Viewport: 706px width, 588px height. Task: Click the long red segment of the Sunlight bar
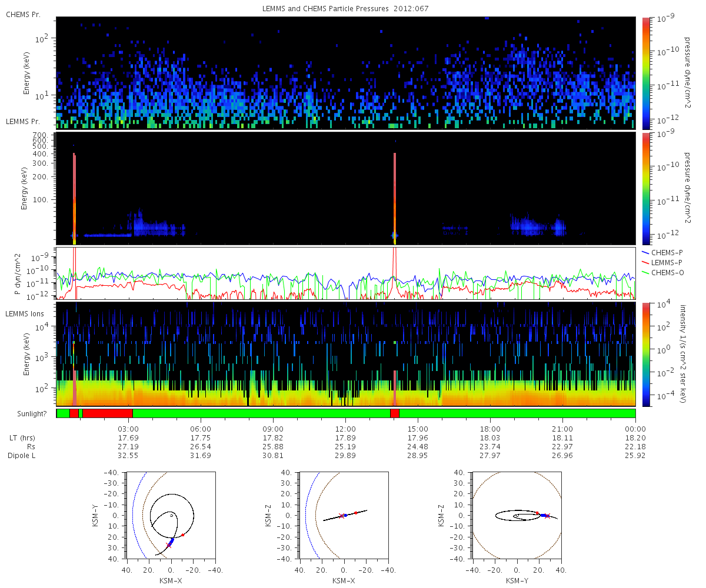(x=108, y=413)
